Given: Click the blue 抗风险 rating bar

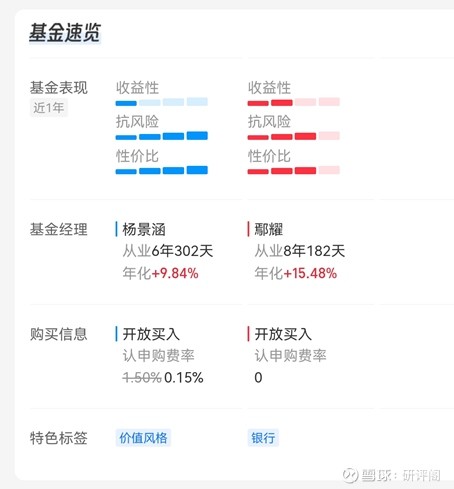Looking at the screenshot, I should point(162,136).
